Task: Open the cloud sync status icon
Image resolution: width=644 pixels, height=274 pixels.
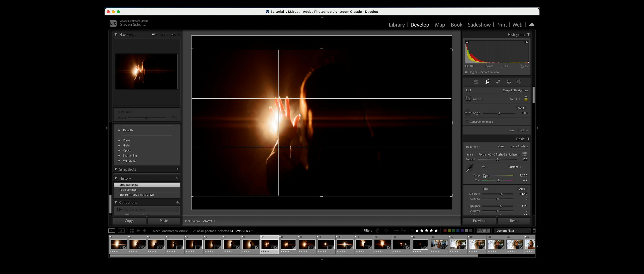Action: tap(532, 25)
